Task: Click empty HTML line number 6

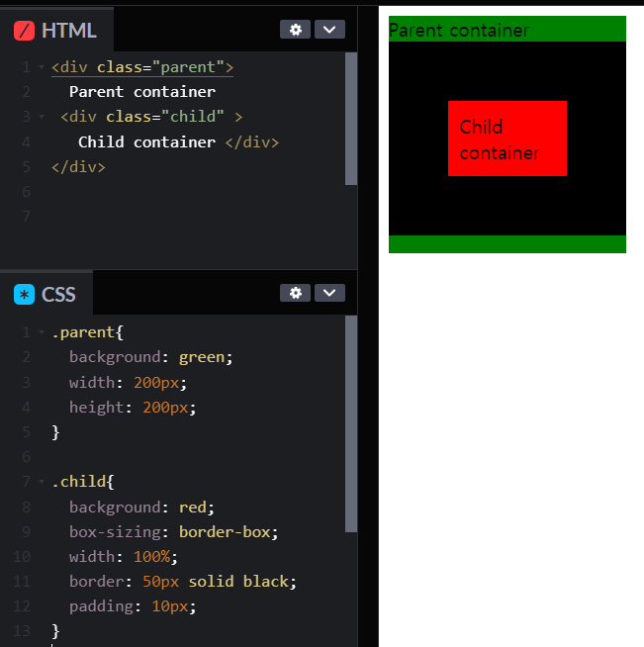Action: coord(26,192)
